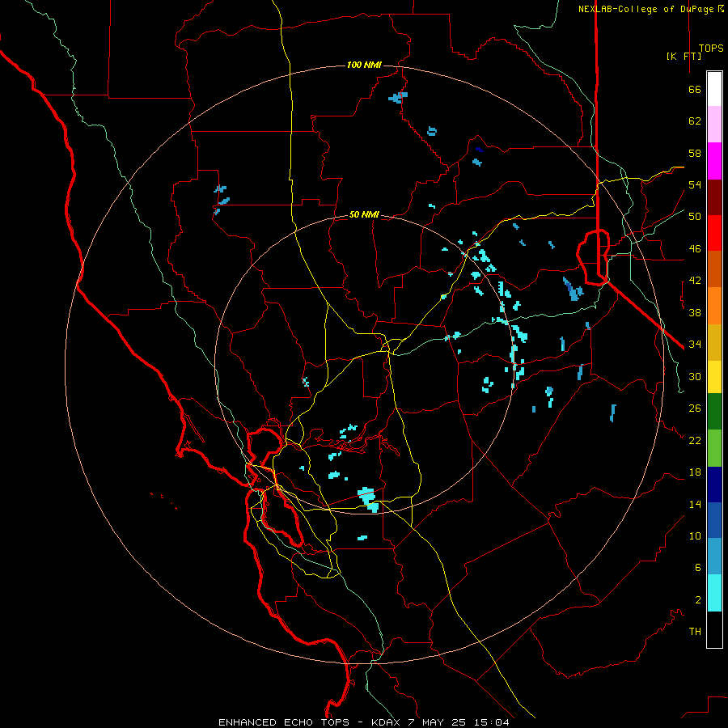Select the "54" legend value
This screenshot has height=728, width=728.
pos(695,184)
